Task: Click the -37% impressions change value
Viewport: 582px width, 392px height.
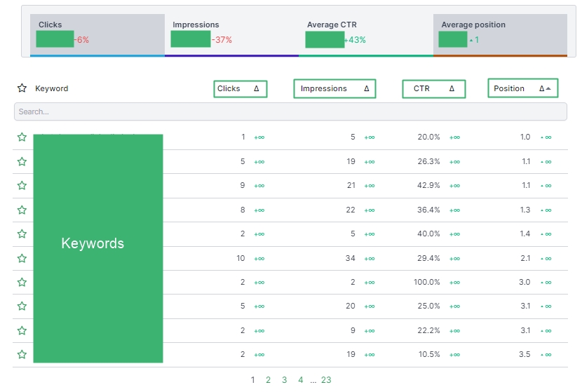Action: click(222, 40)
